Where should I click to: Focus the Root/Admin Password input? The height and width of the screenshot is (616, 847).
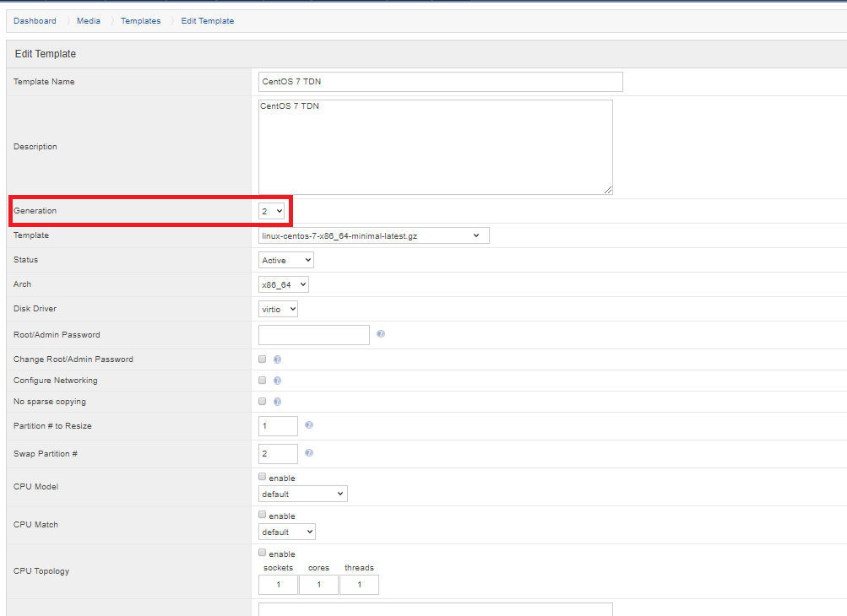[314, 335]
